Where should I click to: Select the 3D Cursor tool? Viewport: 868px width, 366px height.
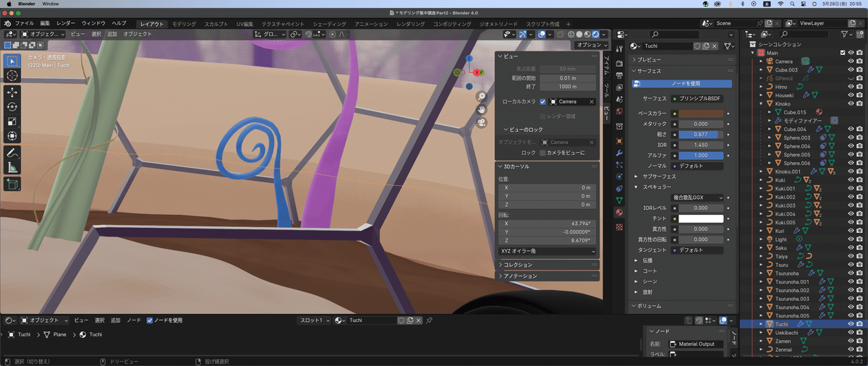click(12, 75)
